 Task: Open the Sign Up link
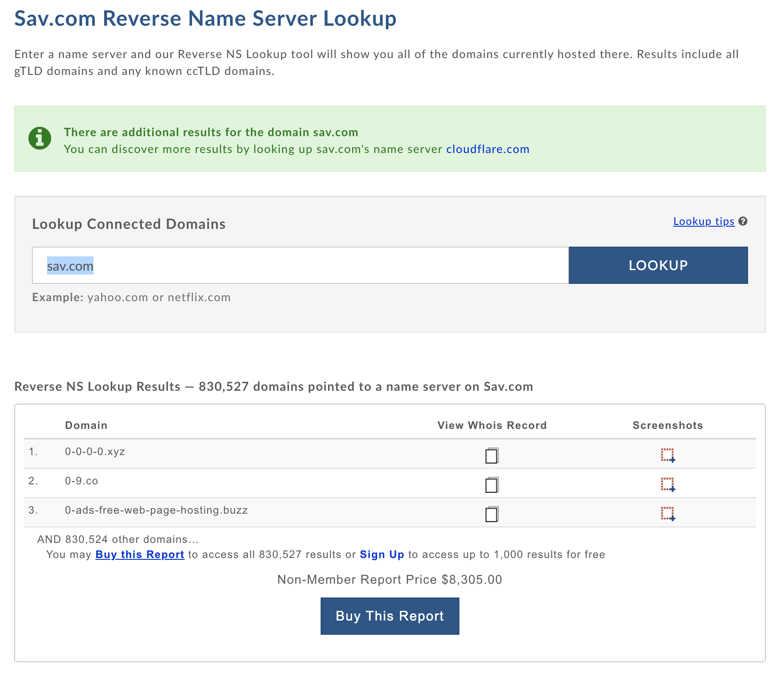click(x=382, y=554)
